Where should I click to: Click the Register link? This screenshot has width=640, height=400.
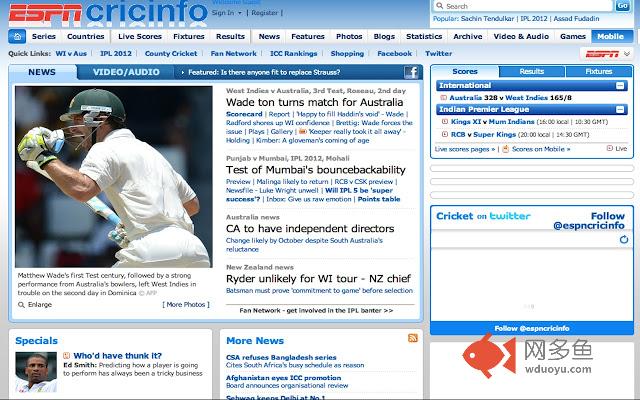coord(264,13)
